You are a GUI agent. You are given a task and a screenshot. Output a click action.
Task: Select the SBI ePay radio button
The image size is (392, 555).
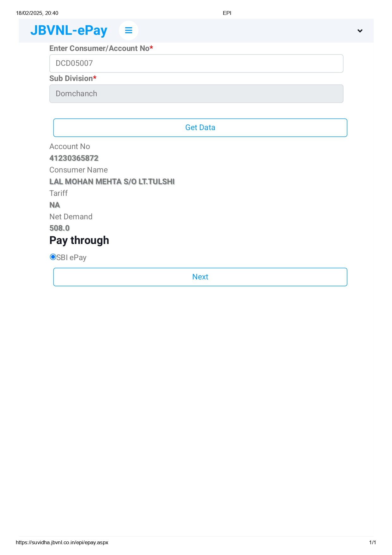pos(53,257)
